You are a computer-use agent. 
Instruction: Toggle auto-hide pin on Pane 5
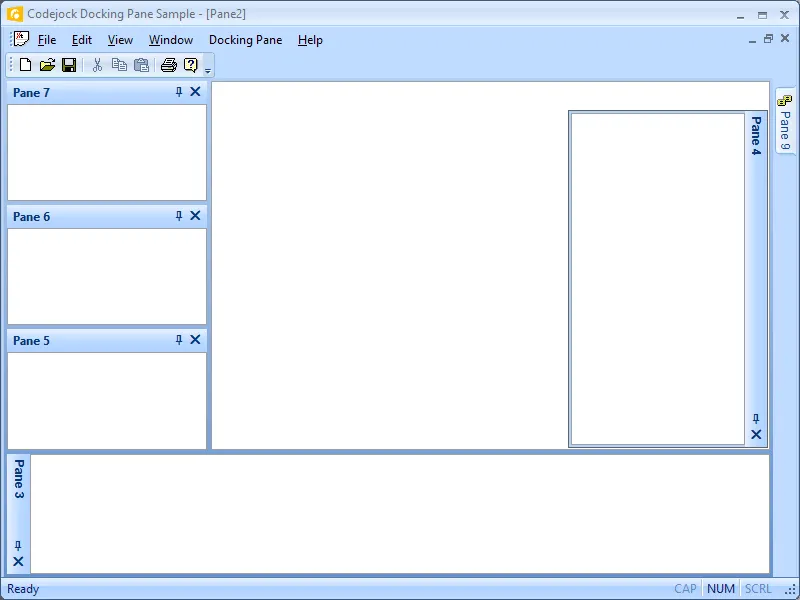coord(179,340)
